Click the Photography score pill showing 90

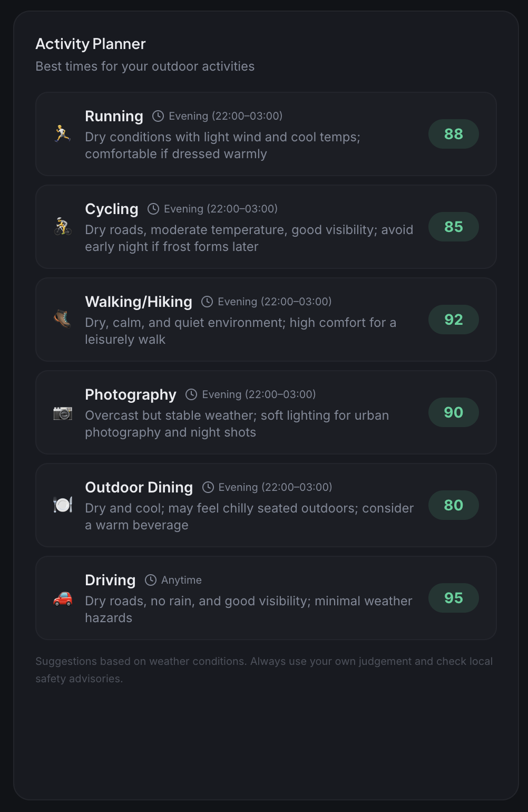[x=453, y=412]
